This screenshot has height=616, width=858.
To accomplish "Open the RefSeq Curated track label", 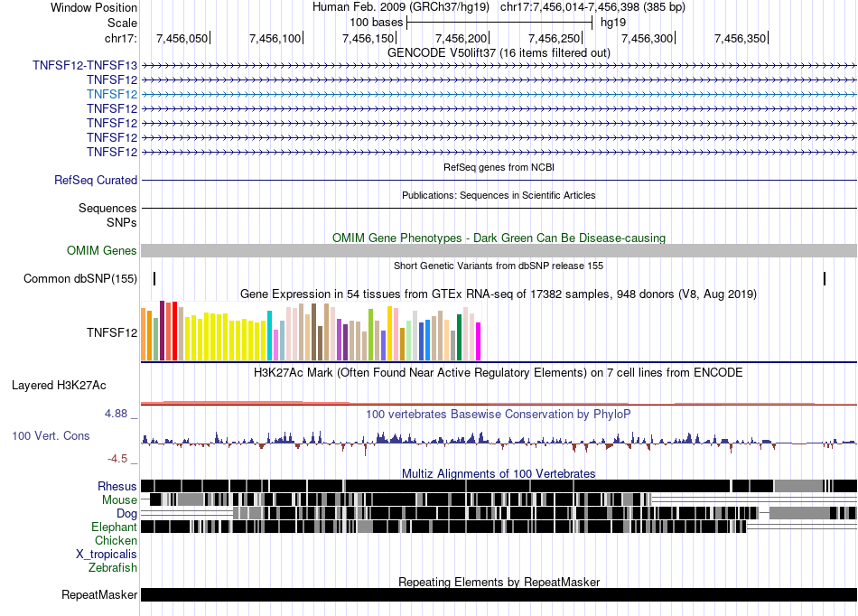I will pos(96,180).
